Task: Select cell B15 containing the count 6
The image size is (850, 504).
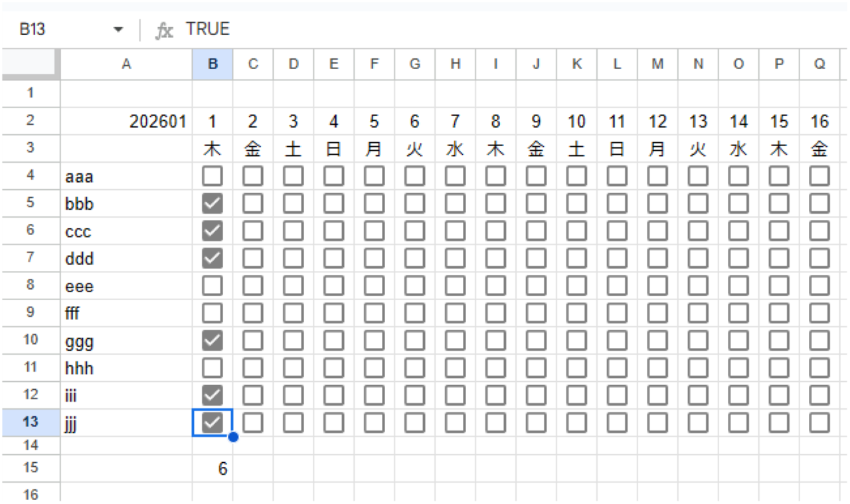Action: (x=212, y=469)
